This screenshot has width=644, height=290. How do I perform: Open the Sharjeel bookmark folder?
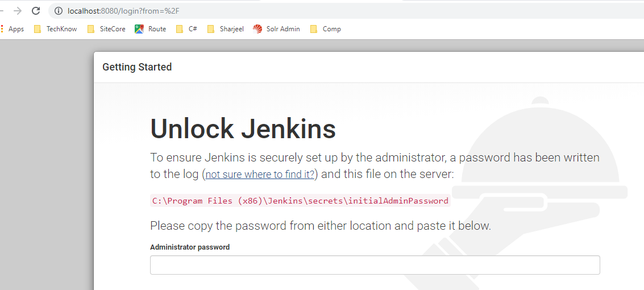[x=226, y=29]
